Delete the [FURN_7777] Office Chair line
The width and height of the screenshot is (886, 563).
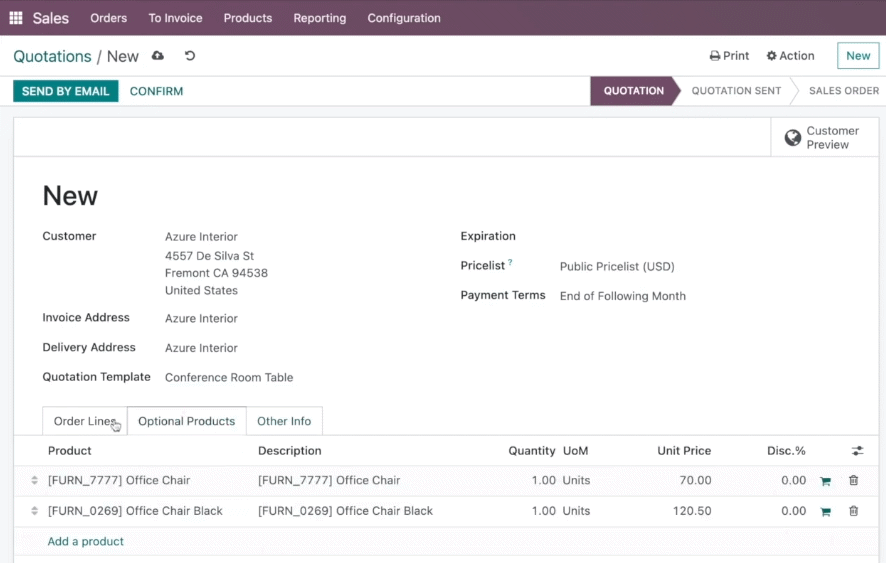853,480
